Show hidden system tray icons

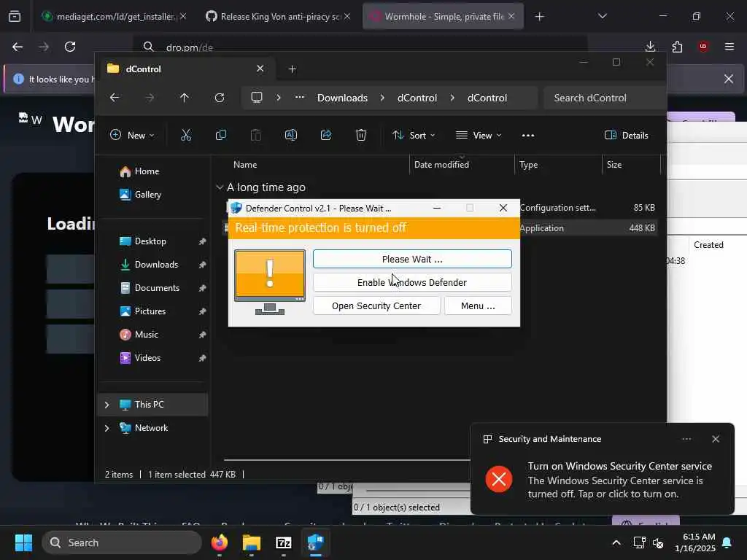coord(616,542)
